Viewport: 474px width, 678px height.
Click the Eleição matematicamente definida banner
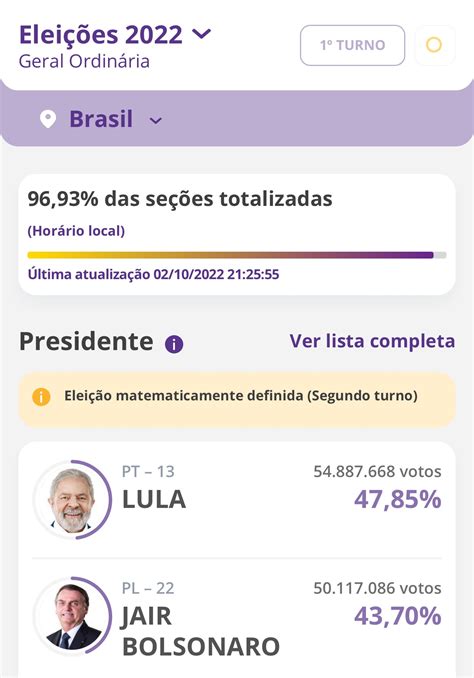tap(237, 397)
